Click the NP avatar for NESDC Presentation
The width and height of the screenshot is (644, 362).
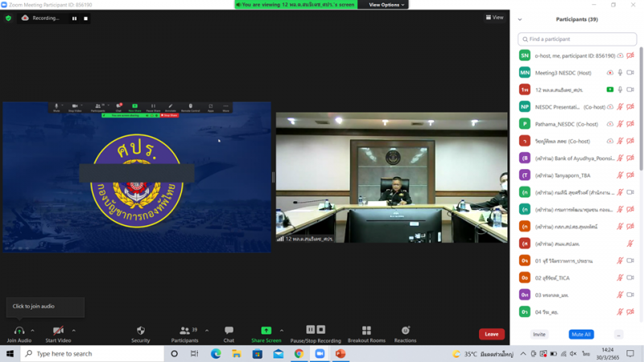pos(525,107)
